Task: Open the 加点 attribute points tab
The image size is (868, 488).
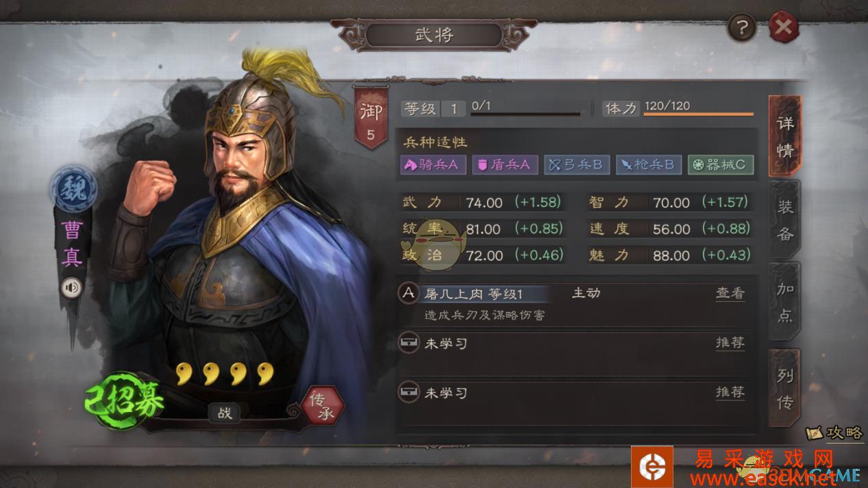Action: (x=785, y=301)
